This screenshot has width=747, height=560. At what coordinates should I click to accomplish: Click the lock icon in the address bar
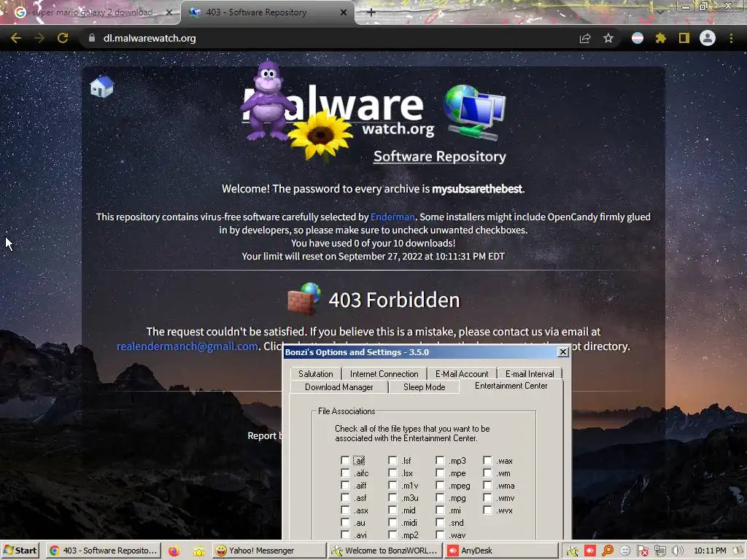(x=92, y=38)
